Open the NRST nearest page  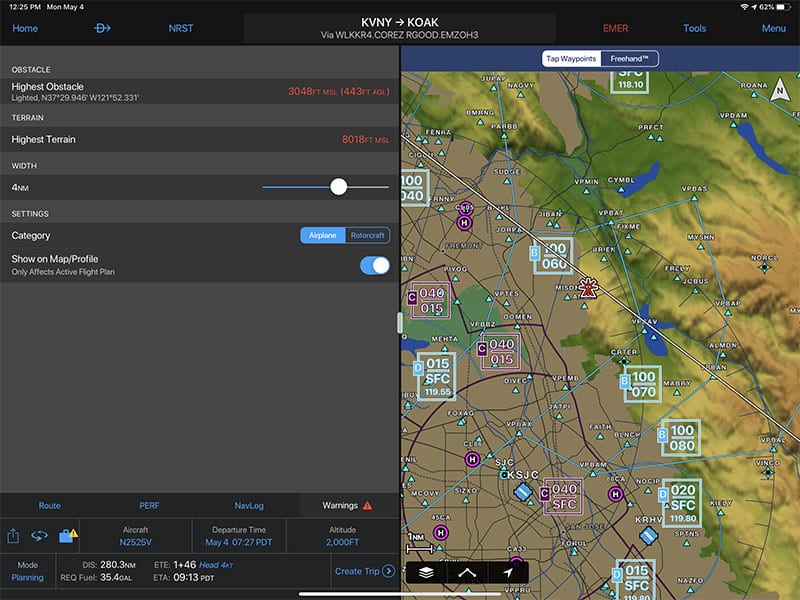[181, 29]
